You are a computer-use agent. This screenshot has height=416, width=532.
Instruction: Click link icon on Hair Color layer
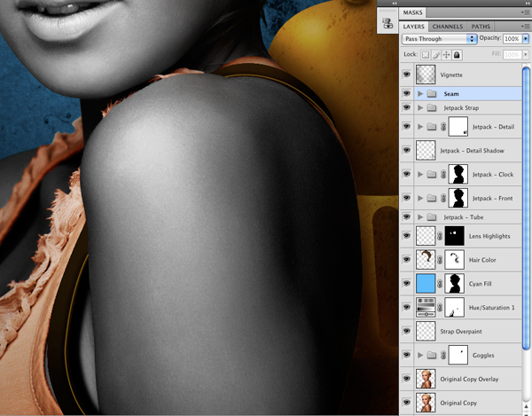(440, 260)
